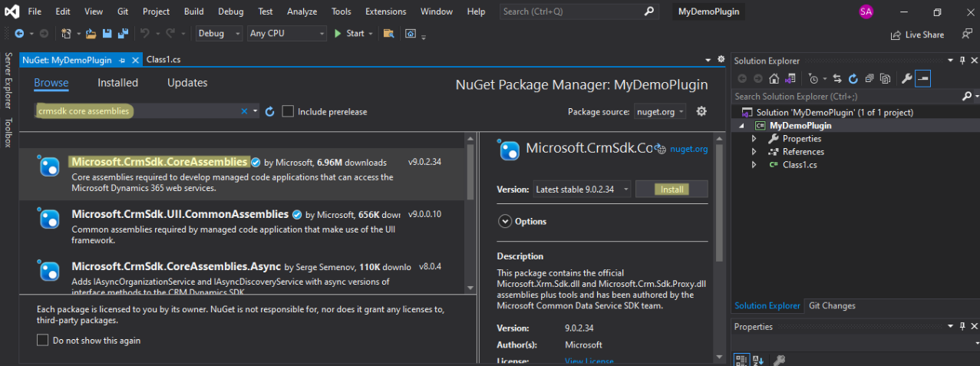
Task: Open NuGet package source settings gear
Action: tap(701, 111)
